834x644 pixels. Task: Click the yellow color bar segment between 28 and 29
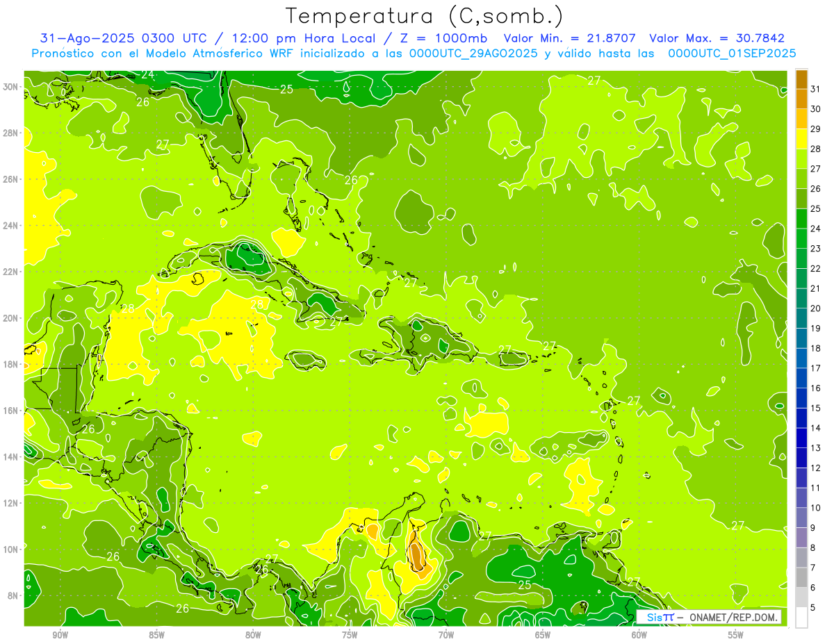tap(801, 139)
